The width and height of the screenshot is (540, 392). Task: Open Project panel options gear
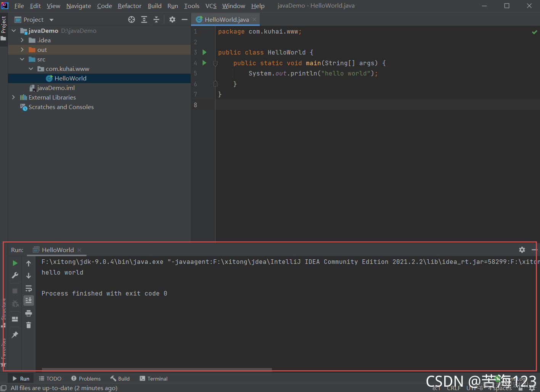(172, 19)
